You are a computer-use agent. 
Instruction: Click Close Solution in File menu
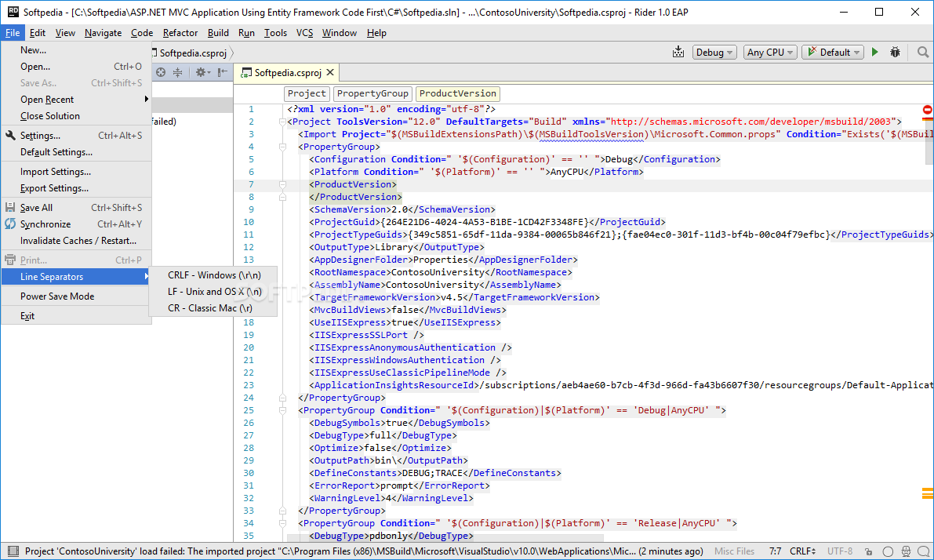coord(76,116)
